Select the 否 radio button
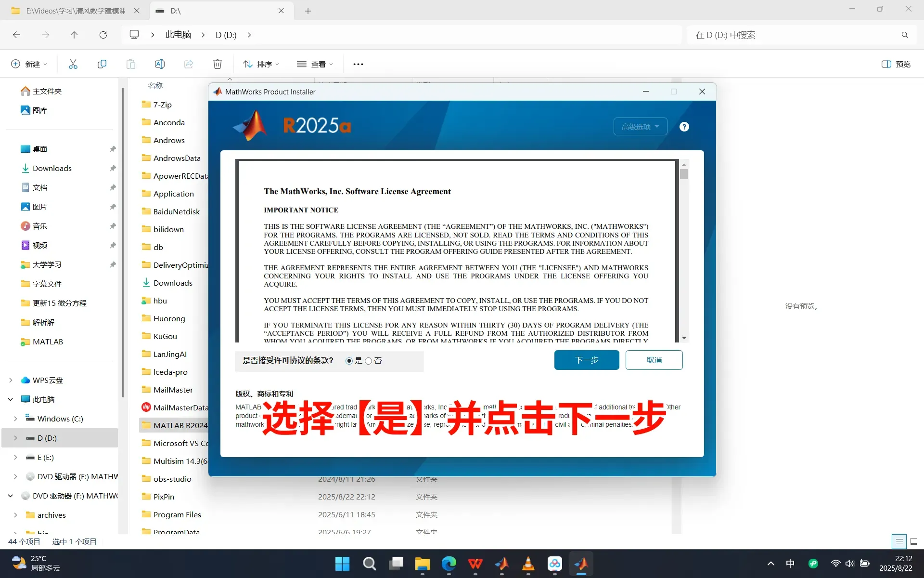This screenshot has width=924, height=578. click(x=369, y=361)
